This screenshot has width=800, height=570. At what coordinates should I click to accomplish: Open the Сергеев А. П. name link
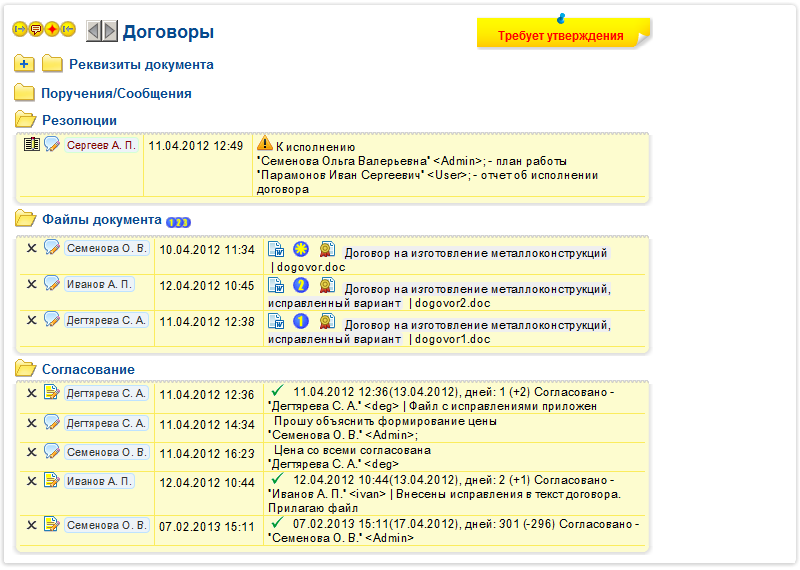[102, 145]
